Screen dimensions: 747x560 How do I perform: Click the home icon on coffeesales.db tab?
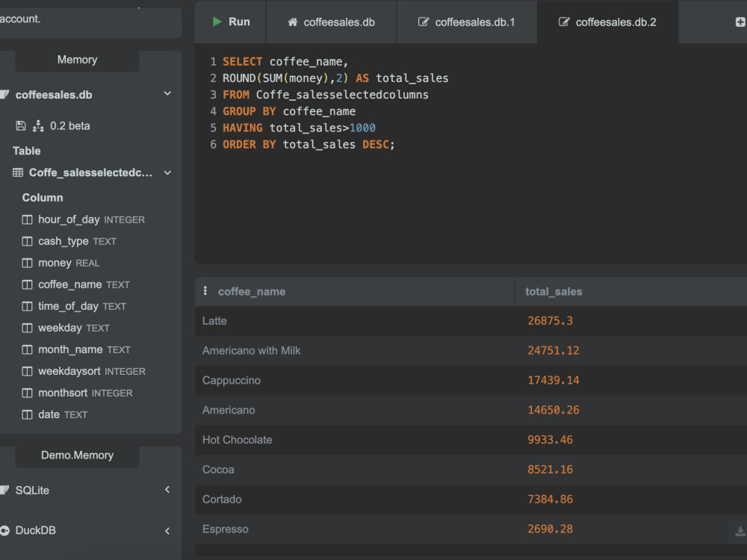click(293, 22)
